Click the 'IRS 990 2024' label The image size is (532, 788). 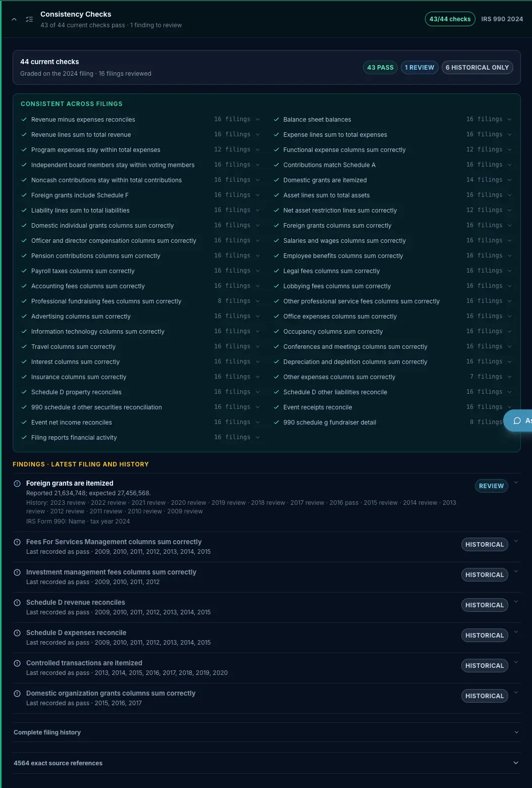(x=502, y=19)
